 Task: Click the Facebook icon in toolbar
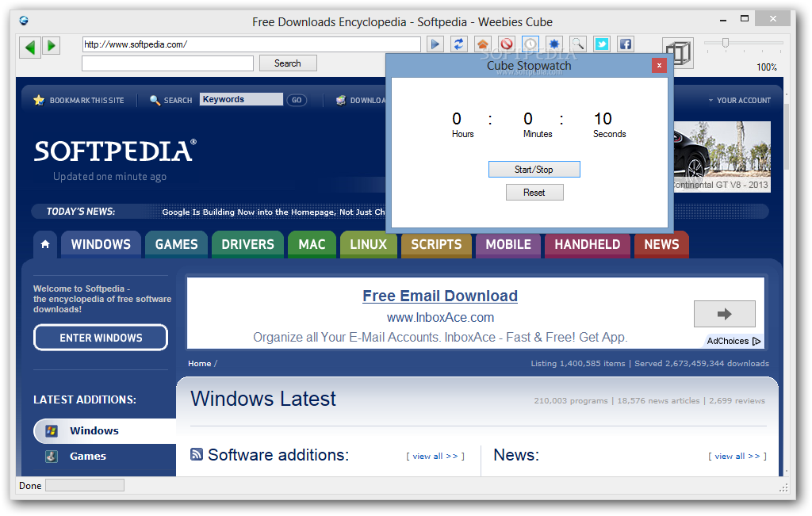626,44
